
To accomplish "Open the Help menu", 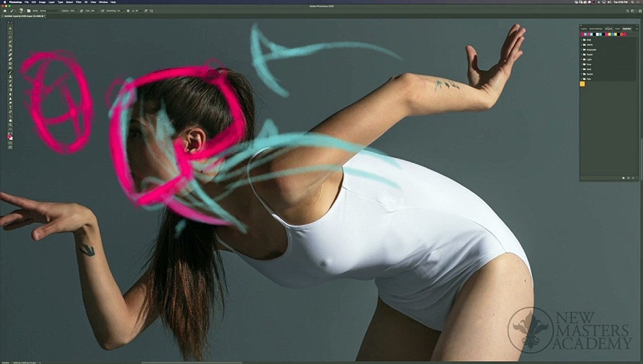I will pyautogui.click(x=113, y=2).
